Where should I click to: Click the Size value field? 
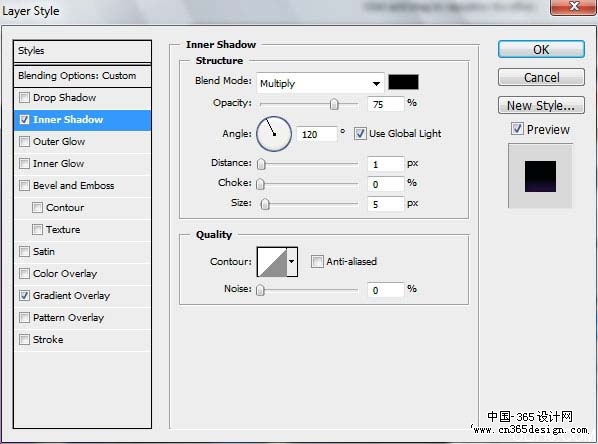coord(385,204)
